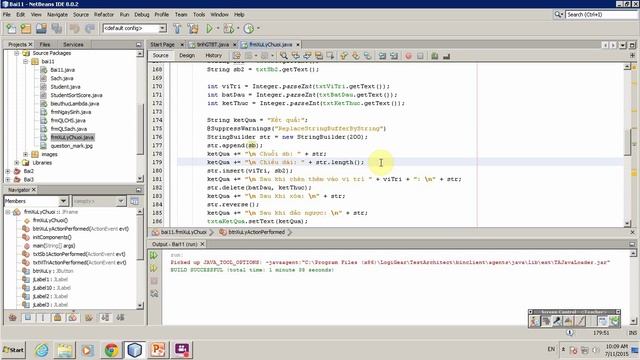
Task: Open Internet Explorer from the taskbar
Action: click(x=41, y=350)
